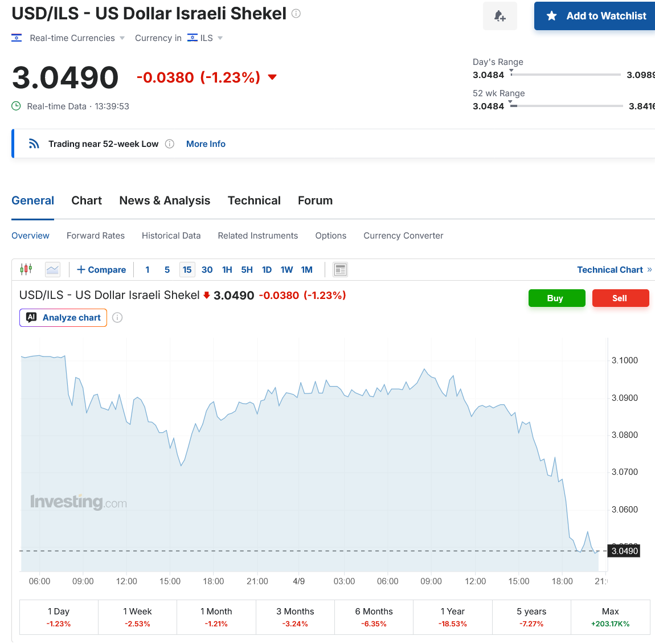This screenshot has width=655, height=644.
Task: Add a comparison with the Compare button
Action: (x=101, y=270)
